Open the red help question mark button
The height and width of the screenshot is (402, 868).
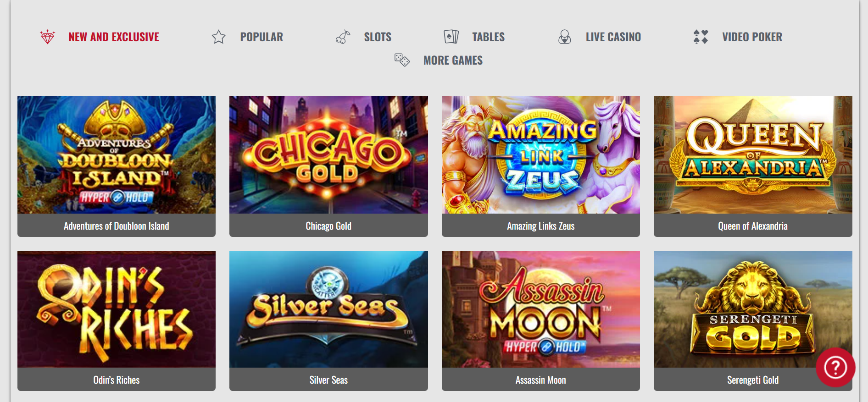click(835, 367)
